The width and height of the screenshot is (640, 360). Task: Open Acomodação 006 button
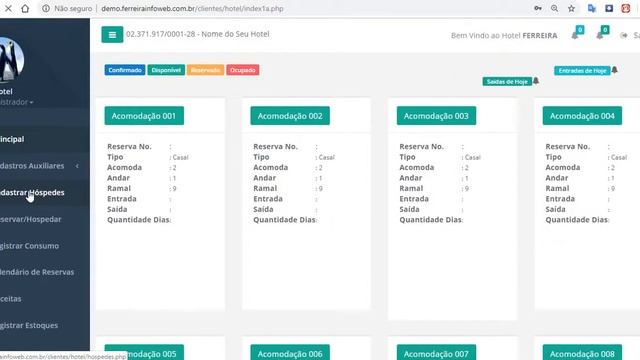tap(290, 353)
